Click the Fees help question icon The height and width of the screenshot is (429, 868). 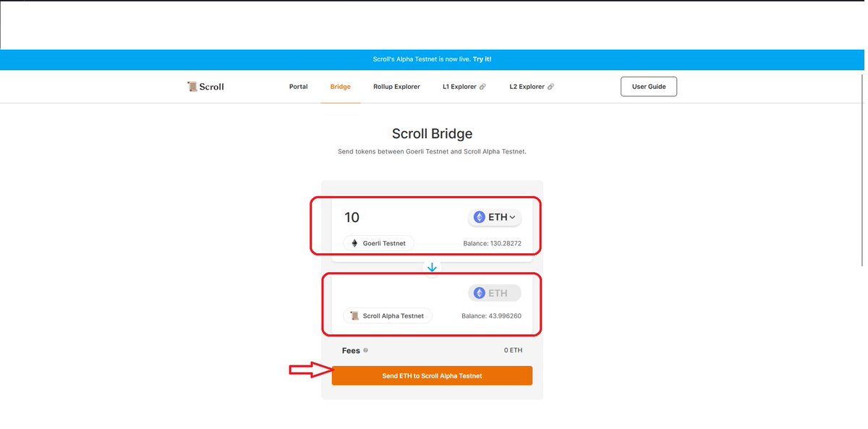pyautogui.click(x=365, y=350)
